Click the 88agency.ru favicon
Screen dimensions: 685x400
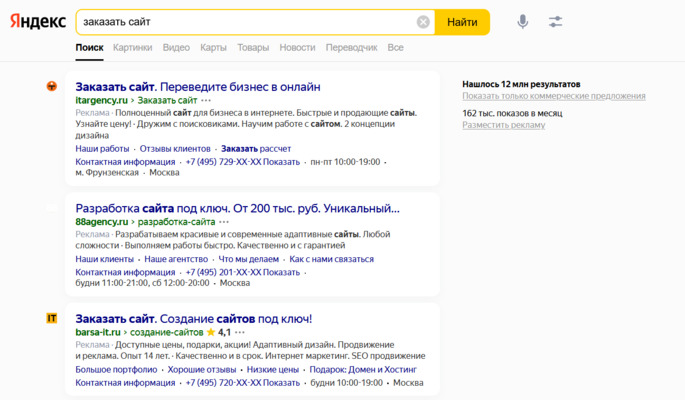pyautogui.click(x=52, y=208)
